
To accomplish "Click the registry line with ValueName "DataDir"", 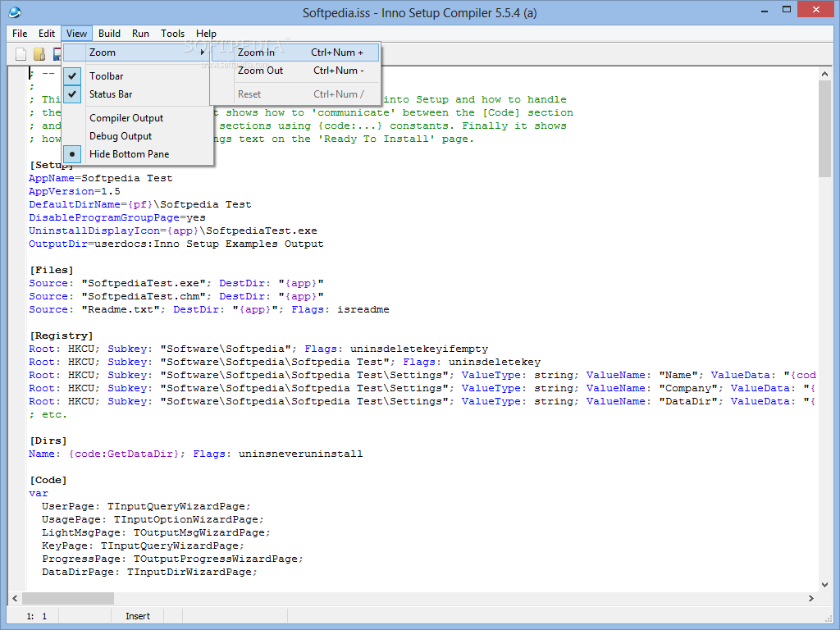I will [422, 401].
